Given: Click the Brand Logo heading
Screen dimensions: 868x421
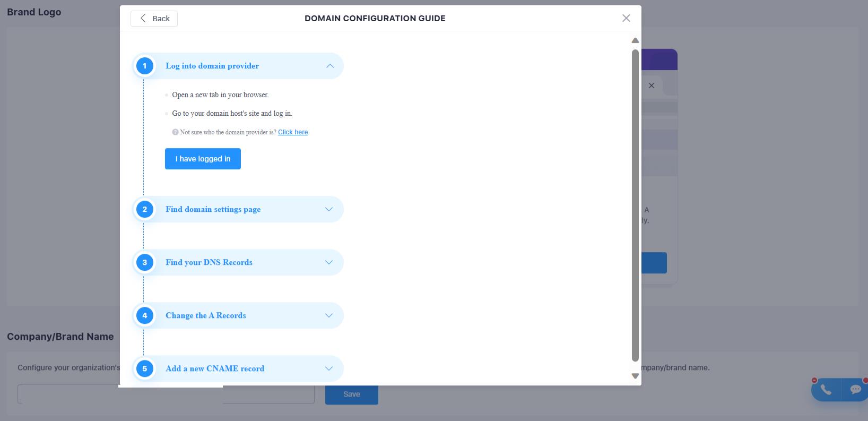Looking at the screenshot, I should 34,12.
